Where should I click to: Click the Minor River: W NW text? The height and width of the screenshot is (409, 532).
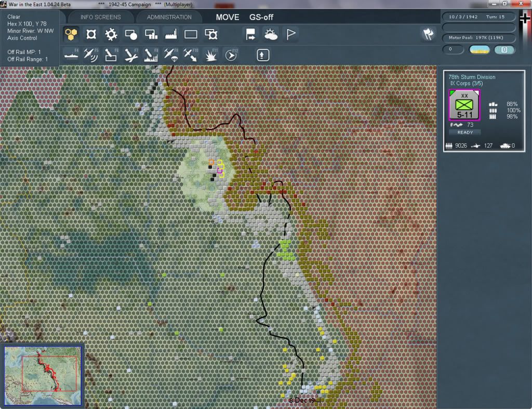pos(31,31)
